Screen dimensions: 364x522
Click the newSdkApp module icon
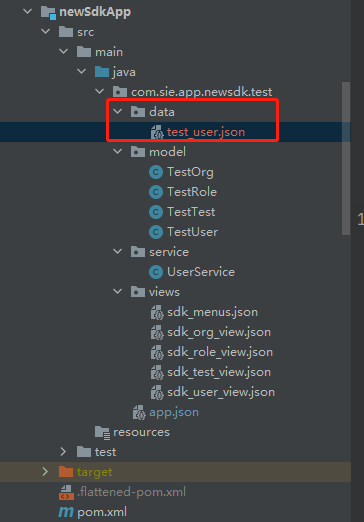48,12
